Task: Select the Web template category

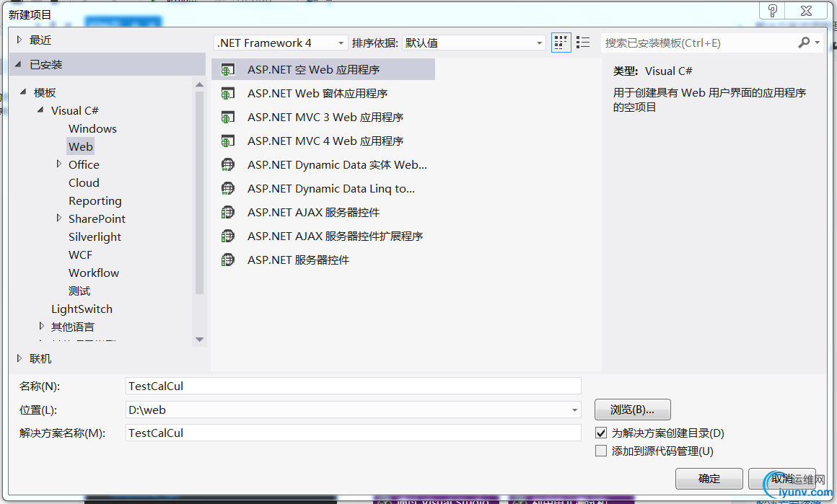Action: point(81,146)
